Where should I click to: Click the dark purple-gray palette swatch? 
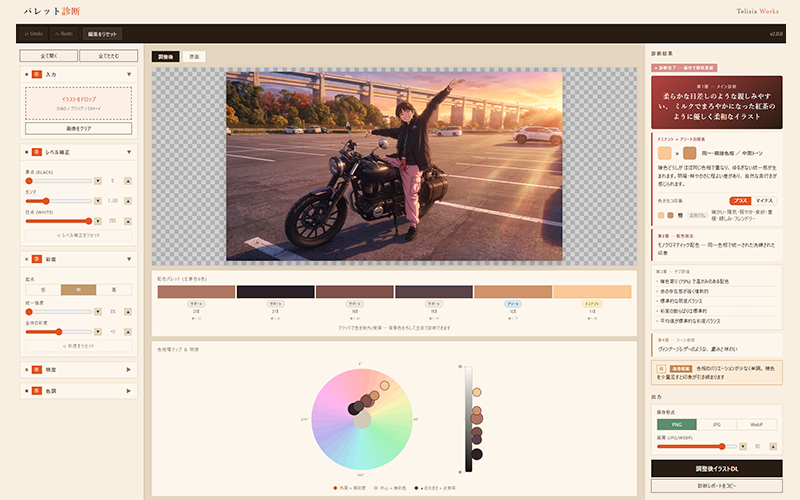pyautogui.click(x=434, y=292)
